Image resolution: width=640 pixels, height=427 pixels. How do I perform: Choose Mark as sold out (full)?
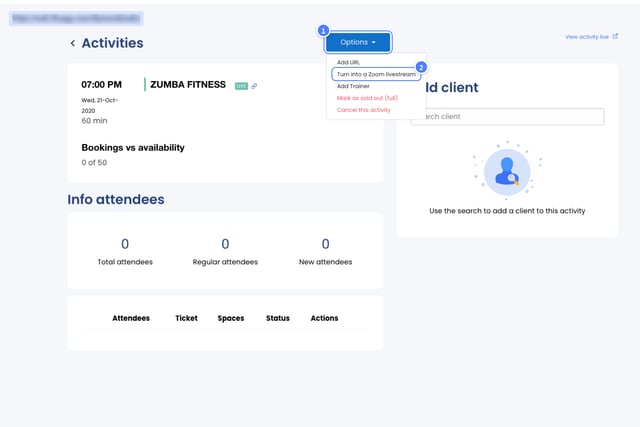pos(367,98)
